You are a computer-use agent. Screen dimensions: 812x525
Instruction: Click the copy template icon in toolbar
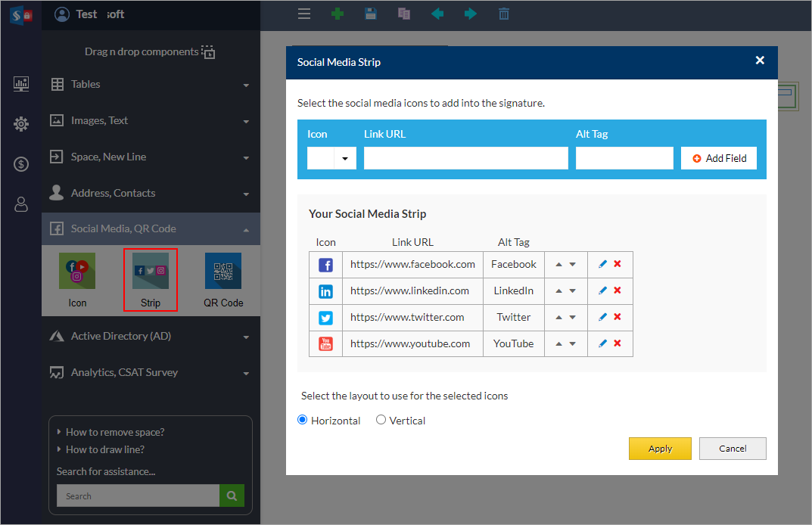coord(404,14)
